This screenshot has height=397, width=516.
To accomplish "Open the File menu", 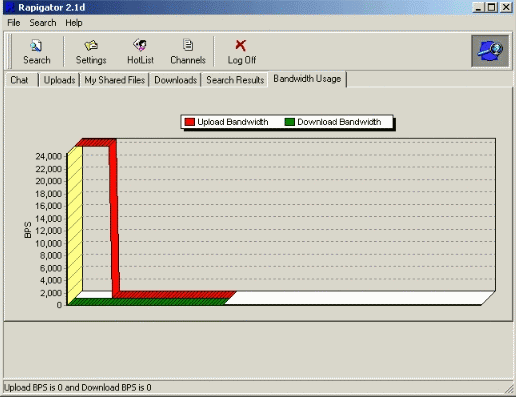I will [14, 23].
